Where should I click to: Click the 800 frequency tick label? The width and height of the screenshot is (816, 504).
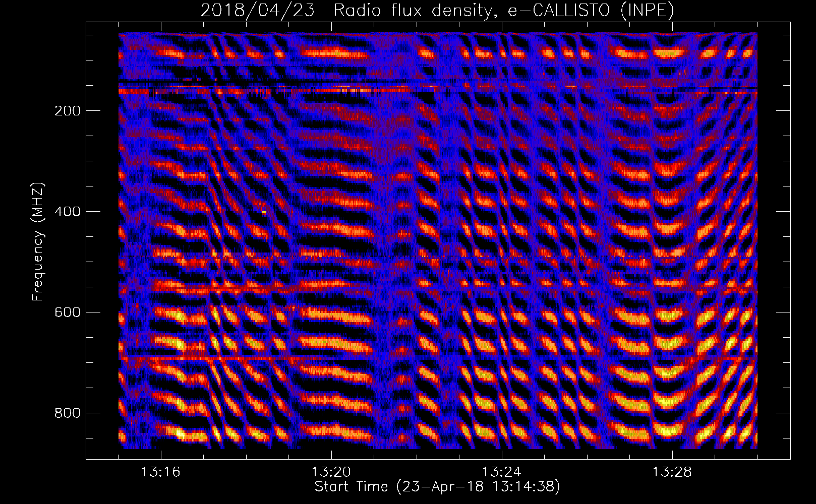[x=68, y=413]
